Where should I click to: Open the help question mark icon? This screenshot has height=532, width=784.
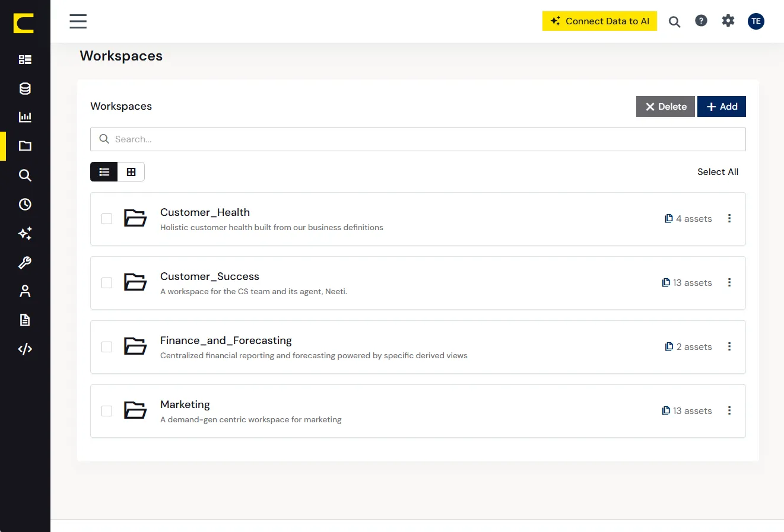click(x=701, y=21)
